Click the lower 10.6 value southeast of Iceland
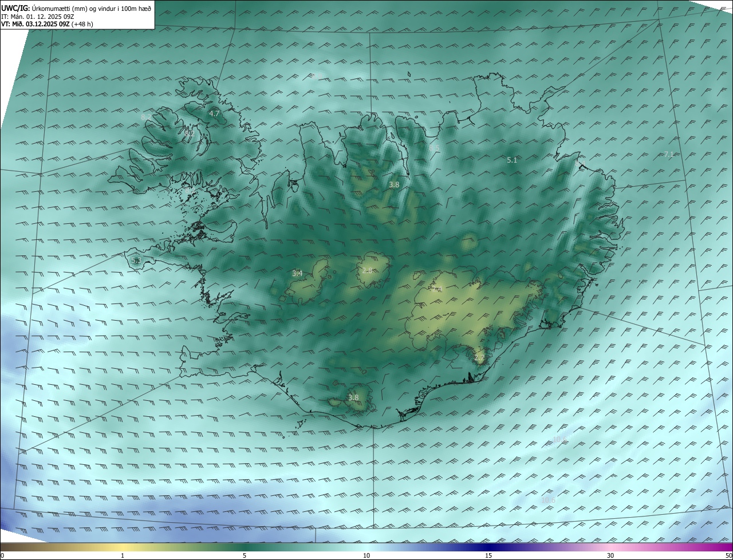The width and height of the screenshot is (733, 560). point(548,500)
